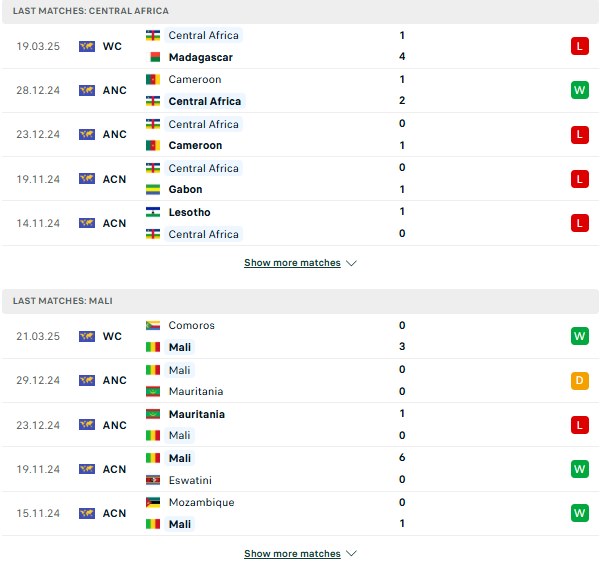Open Show more matches link under Central Africa
Image resolution: width=603 pixels, height=571 pixels.
294,264
